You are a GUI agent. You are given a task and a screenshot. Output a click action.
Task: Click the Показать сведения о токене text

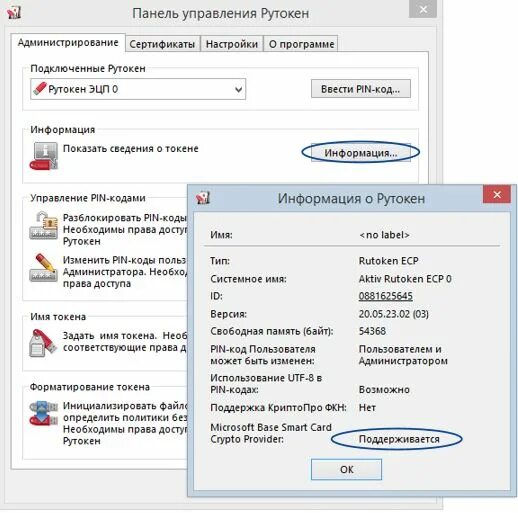(131, 148)
